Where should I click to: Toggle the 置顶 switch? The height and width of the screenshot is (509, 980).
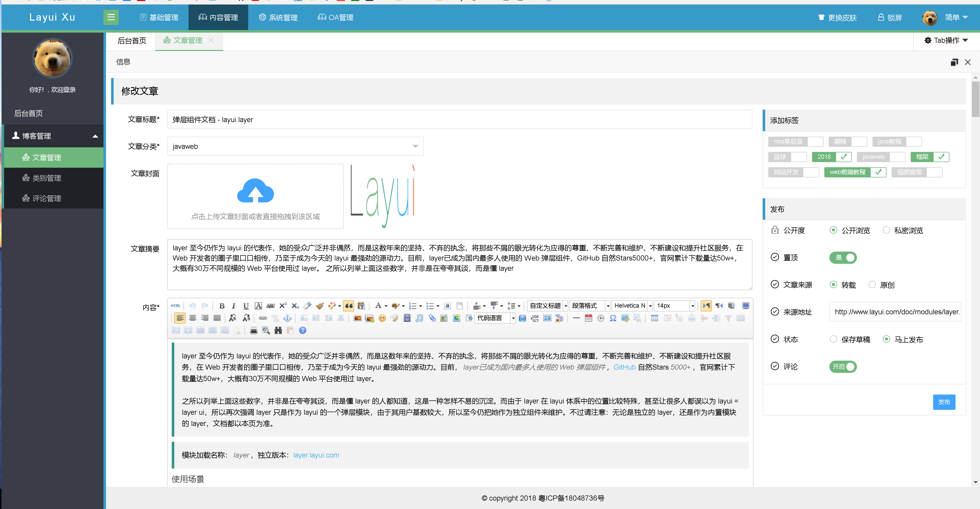click(x=843, y=258)
